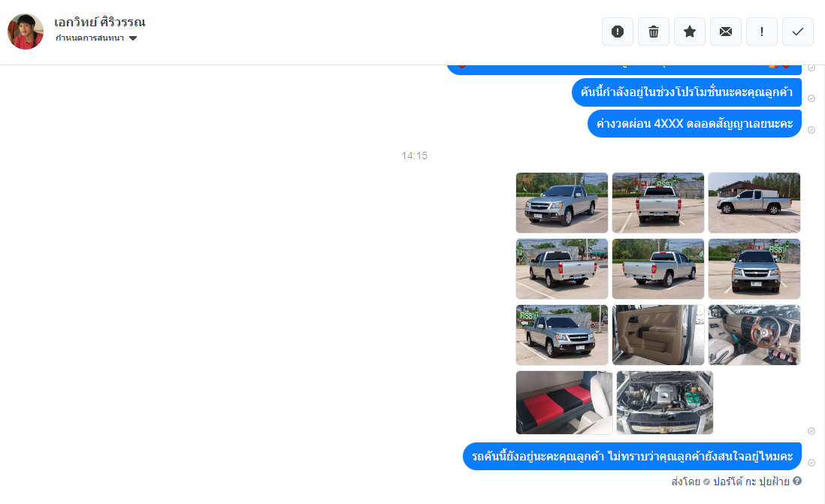This screenshot has width=825, height=504.
Task: Open red and black rear seat photo
Action: [564, 403]
